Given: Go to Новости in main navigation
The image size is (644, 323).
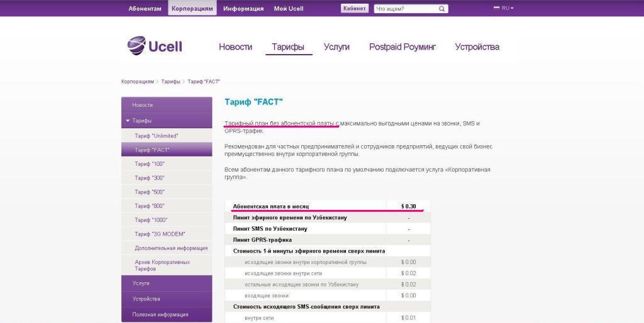Looking at the screenshot, I should click(x=235, y=47).
